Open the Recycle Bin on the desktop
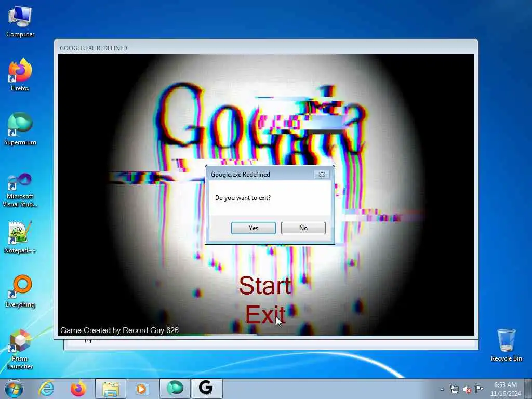Image resolution: width=532 pixels, height=399 pixels. (506, 345)
